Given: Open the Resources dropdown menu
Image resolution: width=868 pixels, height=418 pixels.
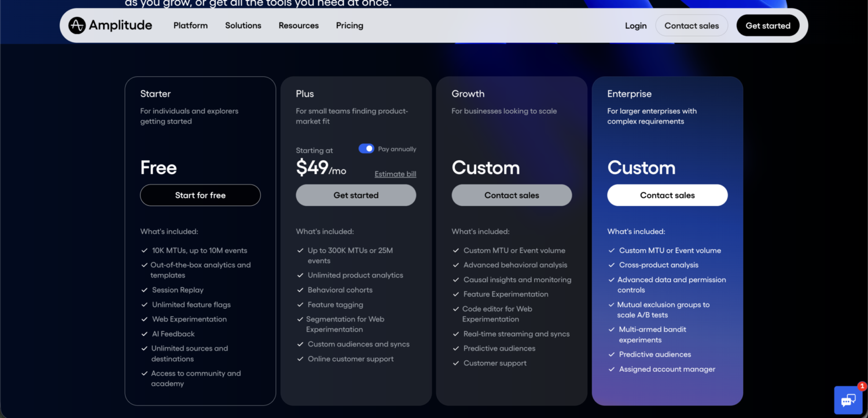Looking at the screenshot, I should click(x=299, y=25).
